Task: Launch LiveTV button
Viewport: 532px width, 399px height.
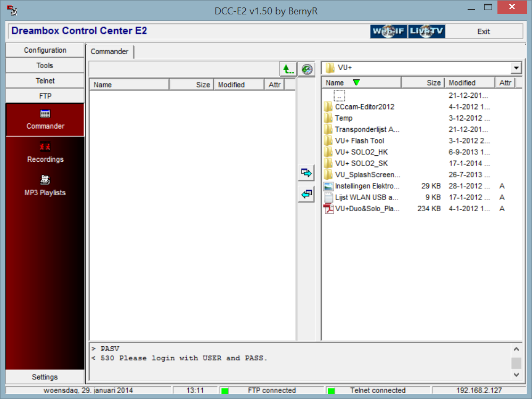Action: (x=427, y=31)
